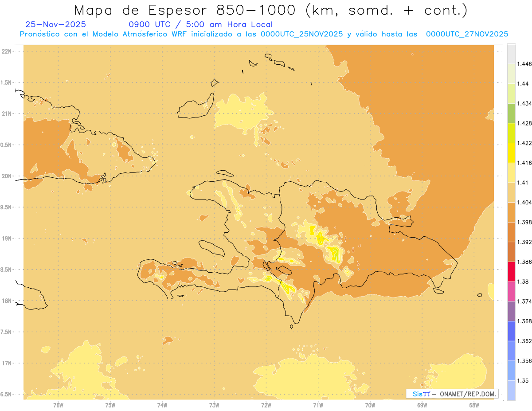532x411 pixels.
Task: Select the '19N' latitude label
Action: pyautogui.click(x=7, y=239)
